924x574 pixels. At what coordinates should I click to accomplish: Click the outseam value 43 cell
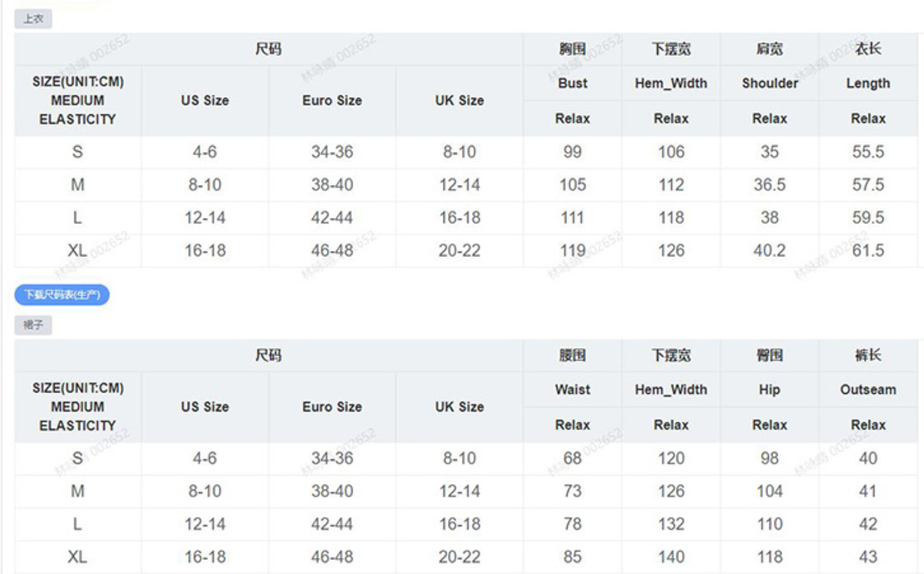click(868, 557)
